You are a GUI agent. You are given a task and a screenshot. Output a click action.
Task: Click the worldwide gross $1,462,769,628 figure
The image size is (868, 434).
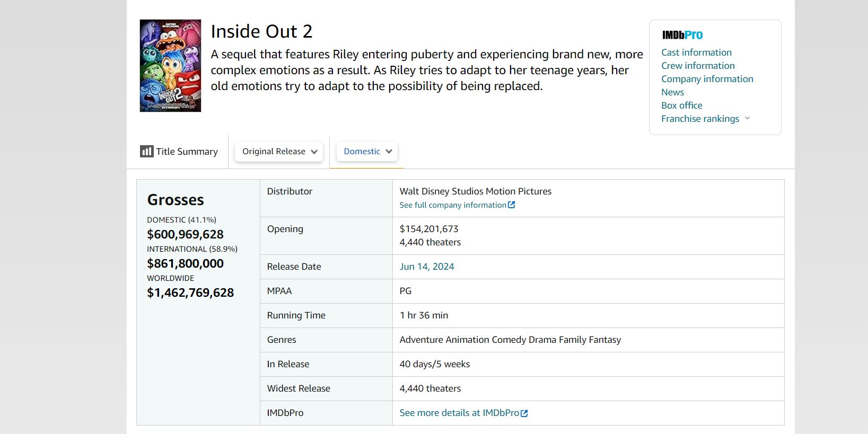[190, 293]
